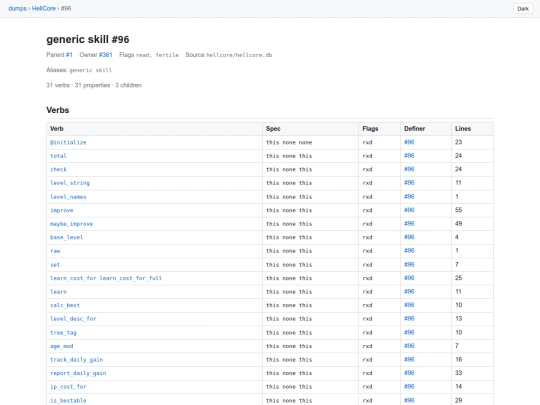Open the learn verb link

click(x=58, y=292)
